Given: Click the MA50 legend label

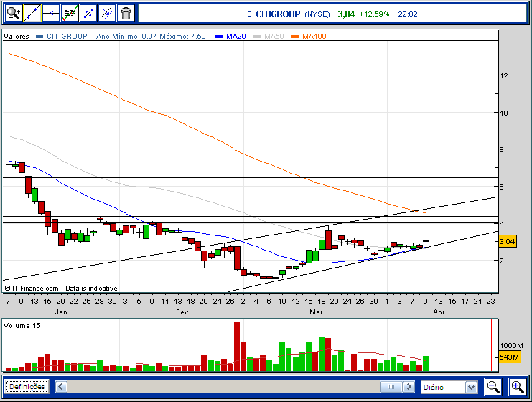Looking at the screenshot, I should click(x=274, y=37).
